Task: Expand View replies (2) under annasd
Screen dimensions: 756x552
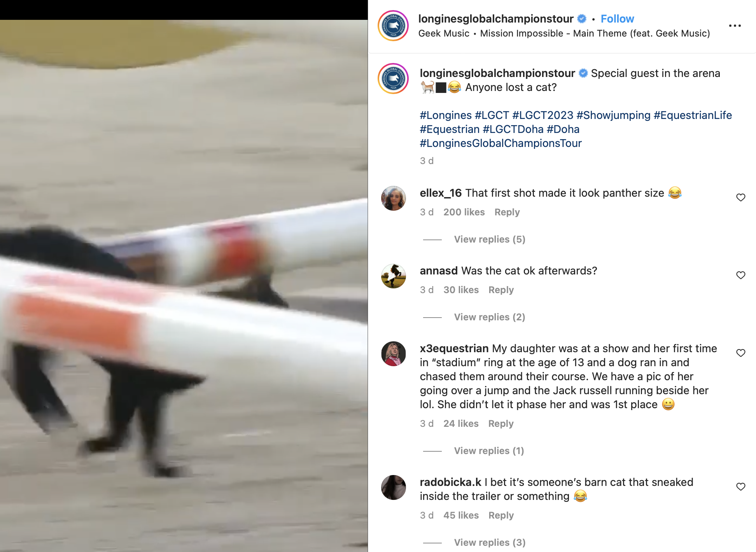Action: coord(490,317)
